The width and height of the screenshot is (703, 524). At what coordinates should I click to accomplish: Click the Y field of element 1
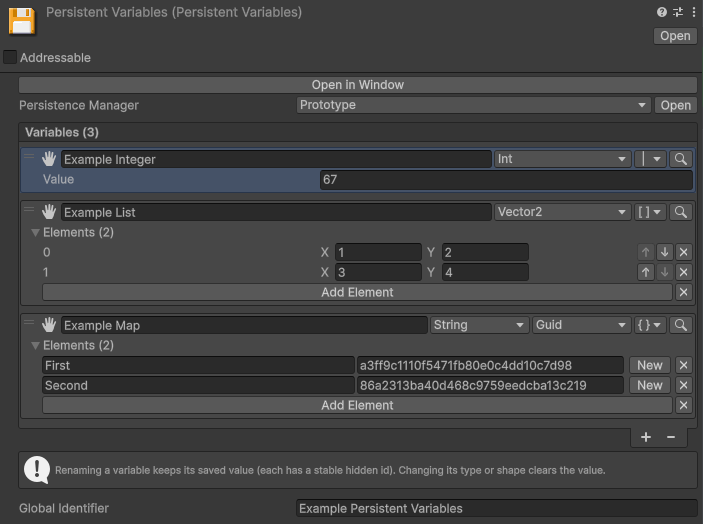[x=486, y=272]
